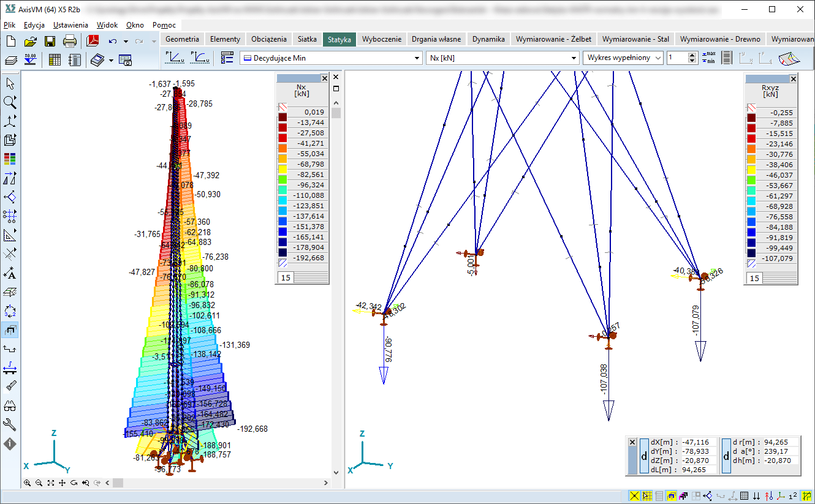The height and width of the screenshot is (504, 815).
Task: Click the Save file icon
Action: coord(50,42)
